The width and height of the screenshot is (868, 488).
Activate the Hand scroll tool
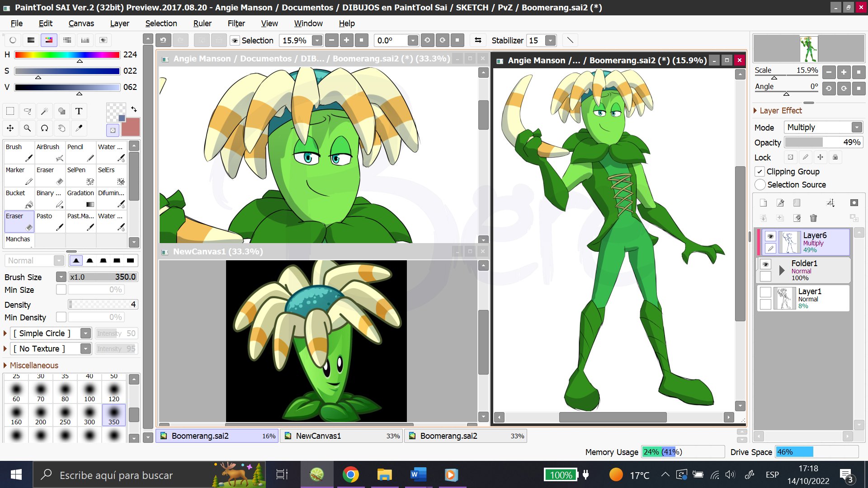62,128
